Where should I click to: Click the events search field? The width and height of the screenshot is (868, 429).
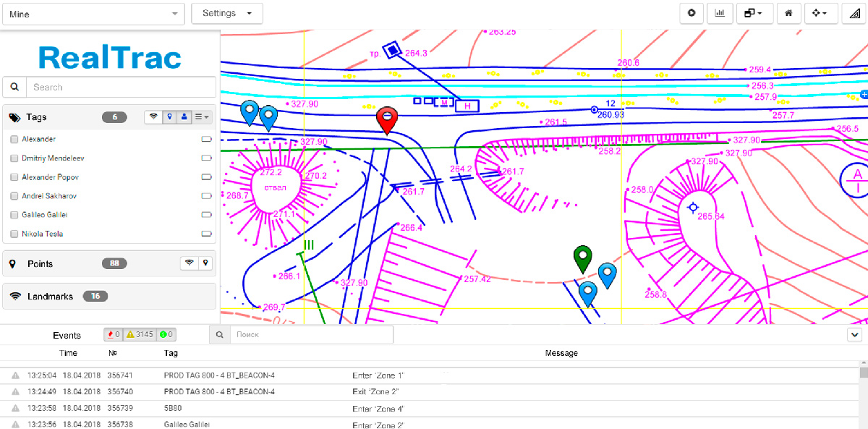[311, 335]
